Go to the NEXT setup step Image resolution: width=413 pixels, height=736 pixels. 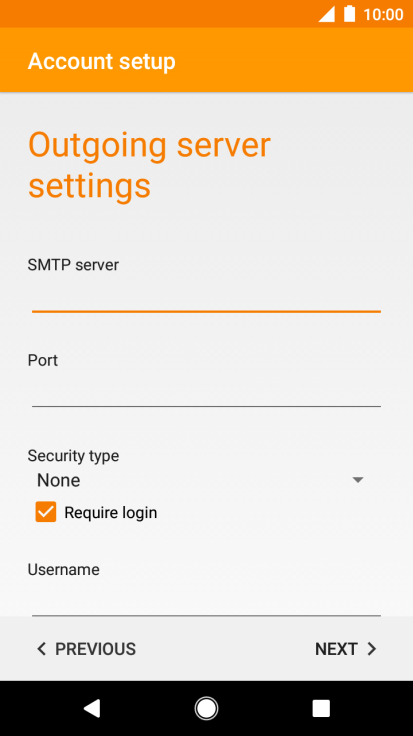(346, 649)
